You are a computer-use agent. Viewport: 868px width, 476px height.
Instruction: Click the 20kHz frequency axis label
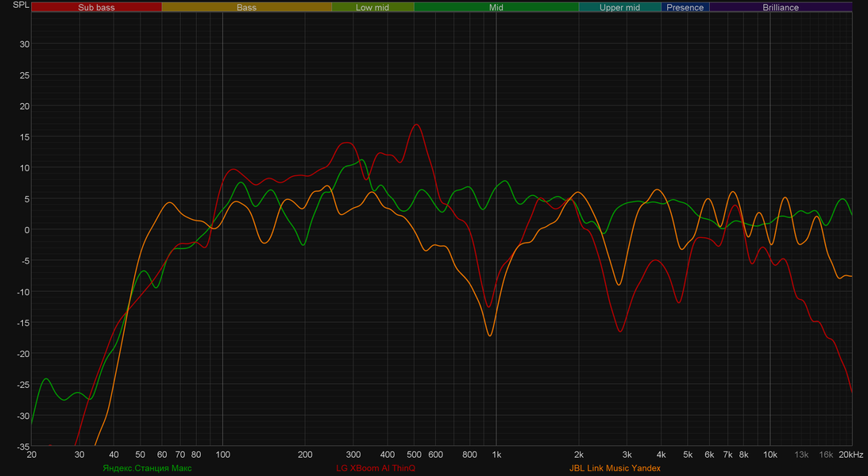(851, 455)
